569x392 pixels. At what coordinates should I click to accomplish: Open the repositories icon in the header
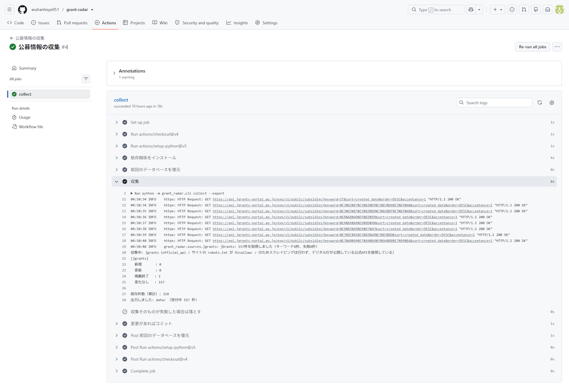pos(536,9)
